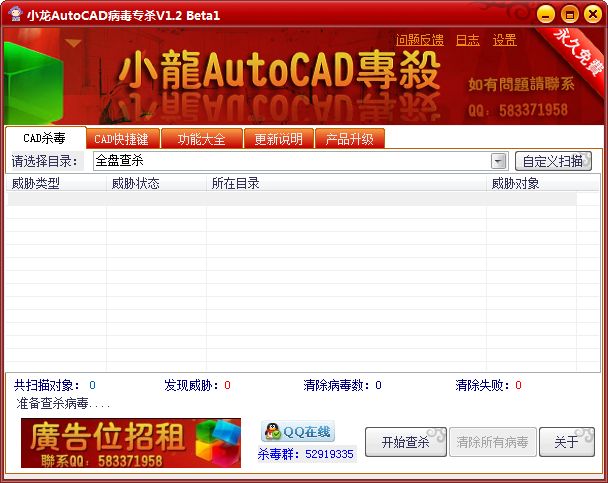
Task: Go to the 产品升级 tab
Action: point(350,139)
